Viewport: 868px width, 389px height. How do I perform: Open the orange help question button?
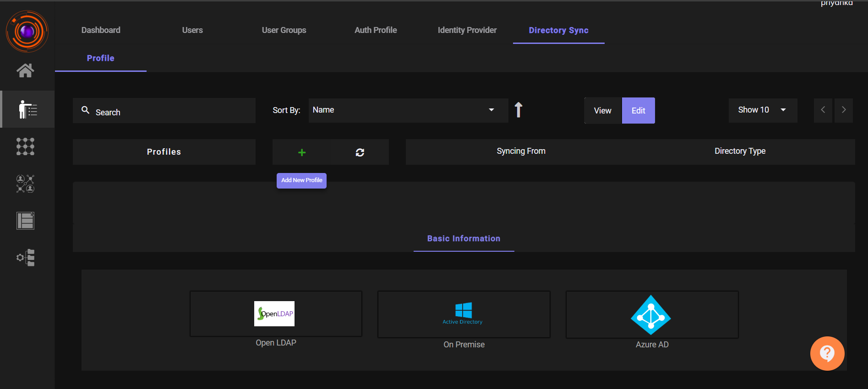pyautogui.click(x=827, y=353)
